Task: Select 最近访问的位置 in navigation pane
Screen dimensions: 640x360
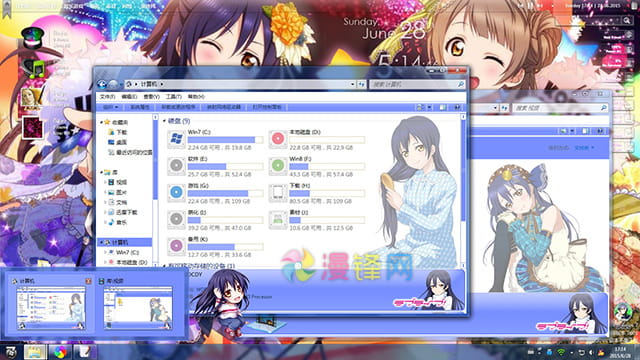Action: (130, 152)
